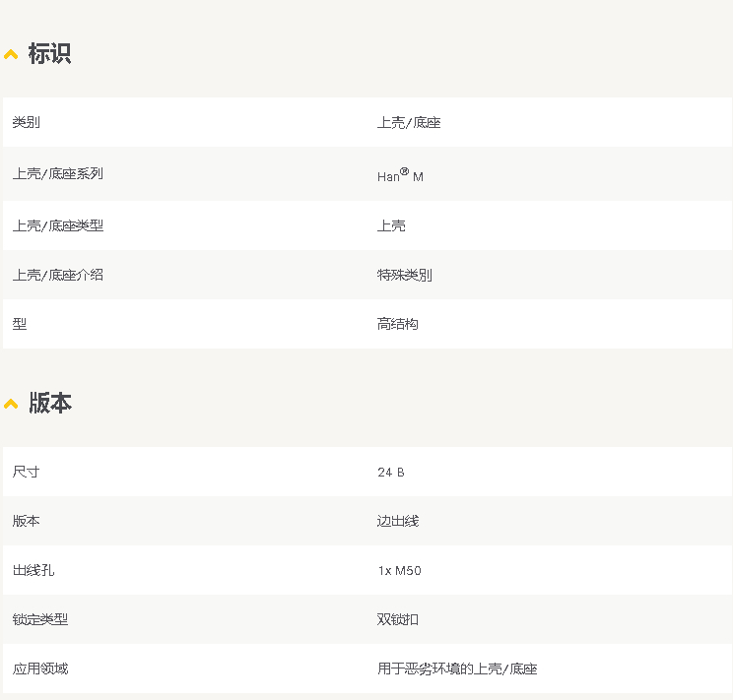Viewport: 733px width, 700px height.
Task: Select the 出线孔 label
Action: pos(33,570)
